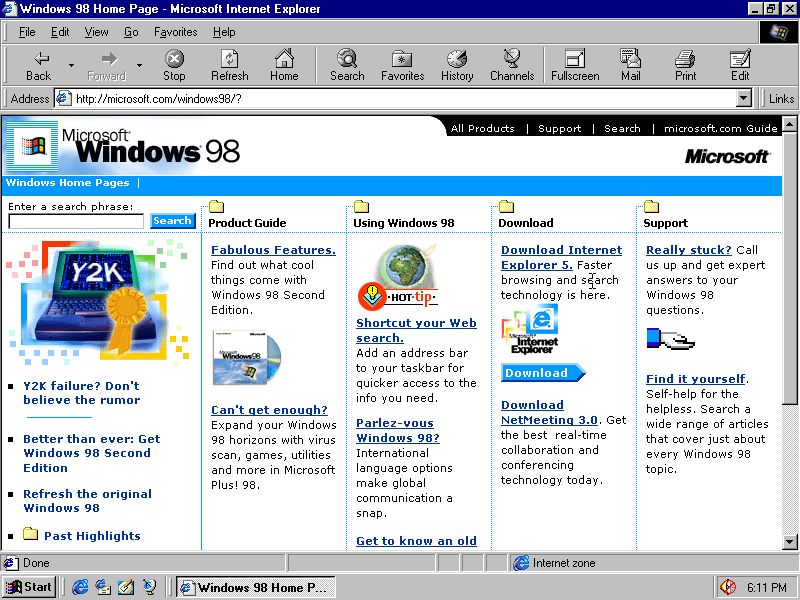The height and width of the screenshot is (600, 800).
Task: Follow the Parlez-vous Windows 98? link
Action: [x=398, y=431]
